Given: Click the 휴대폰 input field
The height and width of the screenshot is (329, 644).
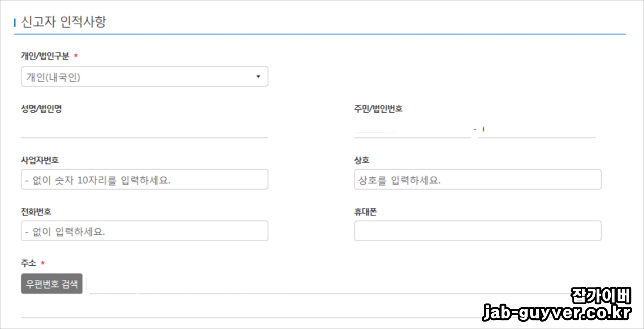Looking at the screenshot, I should pos(477,231).
